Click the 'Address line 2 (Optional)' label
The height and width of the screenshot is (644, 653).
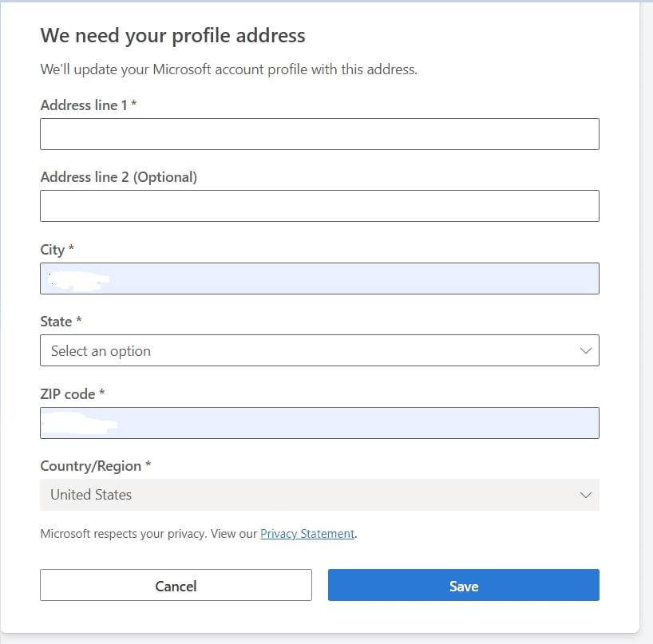(118, 176)
